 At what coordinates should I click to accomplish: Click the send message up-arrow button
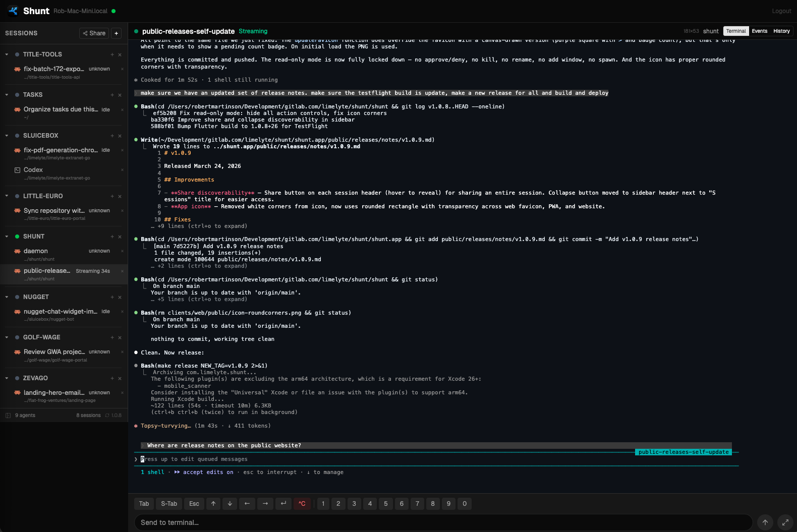coord(765,522)
